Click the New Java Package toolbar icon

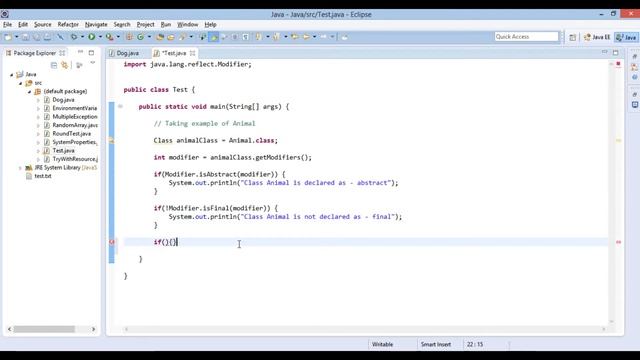click(x=129, y=37)
